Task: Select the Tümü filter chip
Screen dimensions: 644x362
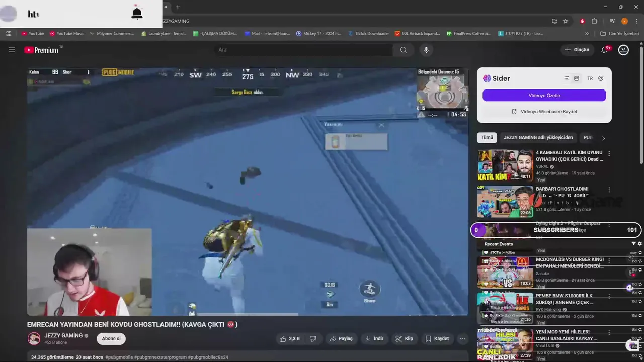Action: (487, 137)
